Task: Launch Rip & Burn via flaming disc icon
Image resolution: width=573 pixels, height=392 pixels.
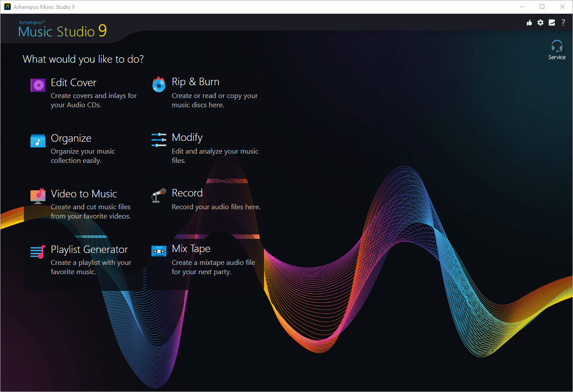Action: tap(159, 84)
